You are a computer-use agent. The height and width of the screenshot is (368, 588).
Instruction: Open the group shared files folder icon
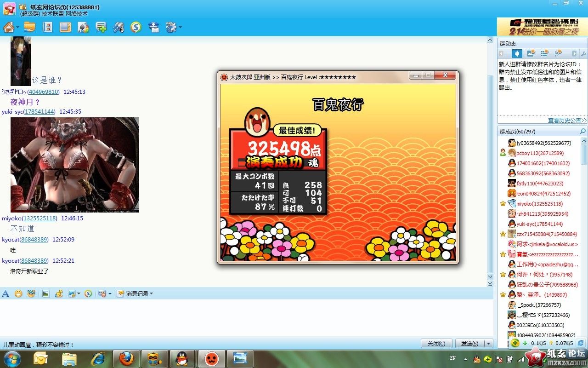(29, 27)
